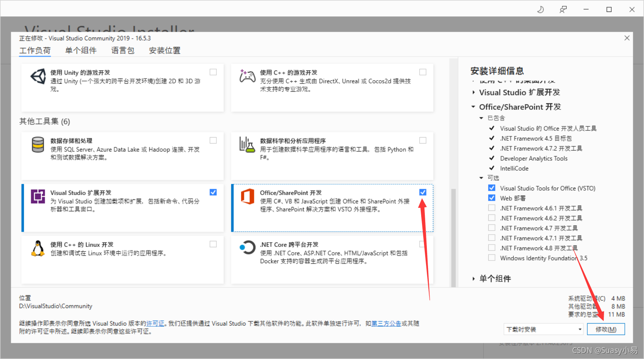Uncheck Visual Studio extension development workload
644x359 pixels.
click(x=213, y=192)
